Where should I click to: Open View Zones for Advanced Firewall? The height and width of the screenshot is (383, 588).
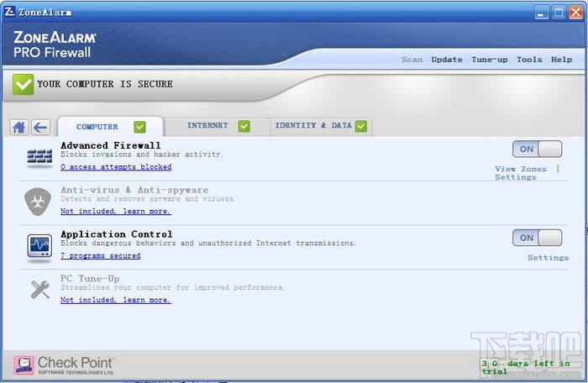point(521,169)
